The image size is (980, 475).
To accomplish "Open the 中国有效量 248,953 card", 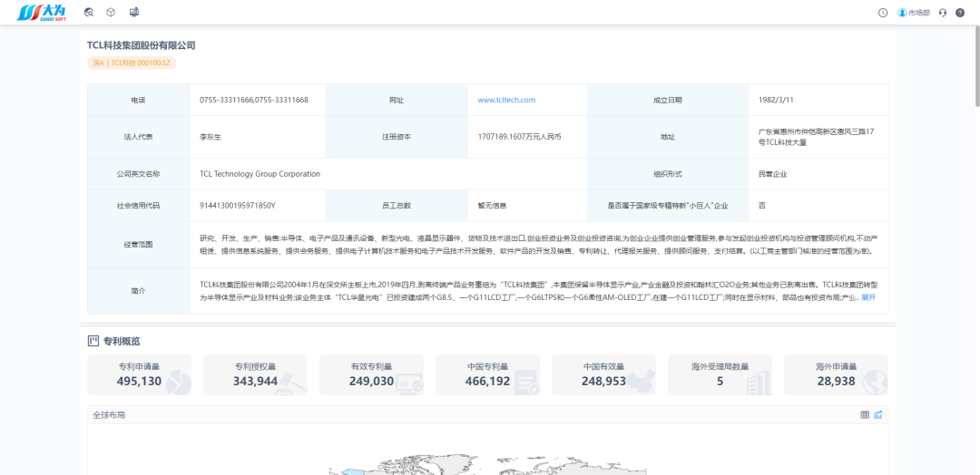I will click(x=603, y=375).
